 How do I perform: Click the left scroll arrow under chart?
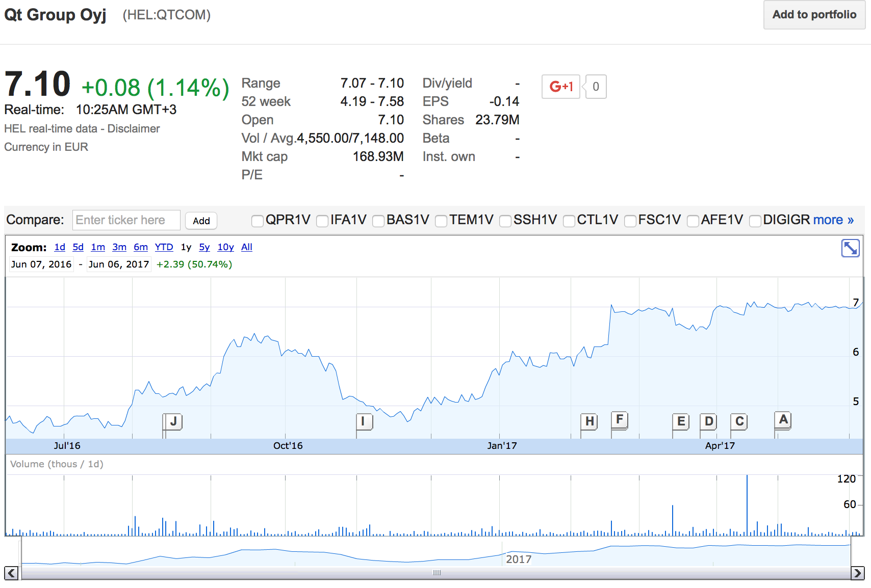click(11, 573)
